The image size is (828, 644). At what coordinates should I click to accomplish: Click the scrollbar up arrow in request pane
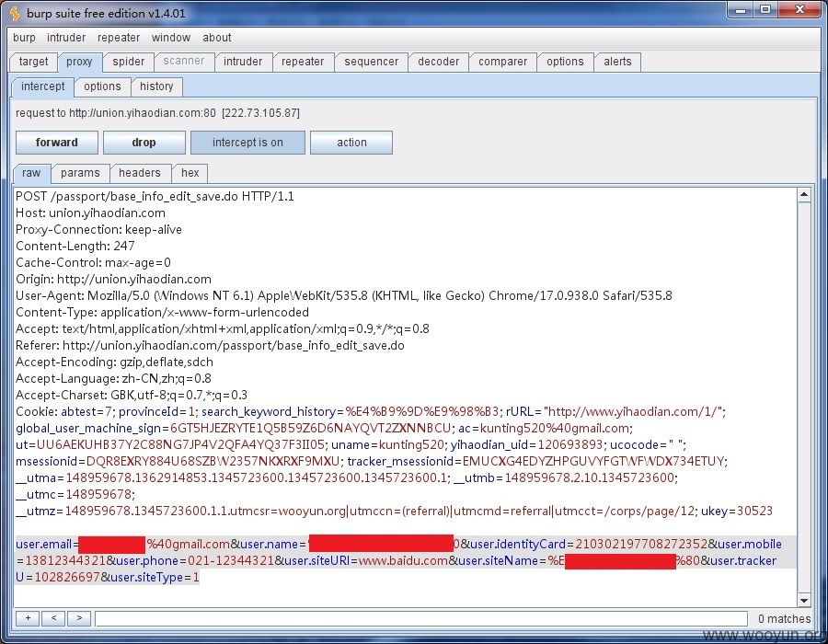tap(804, 195)
